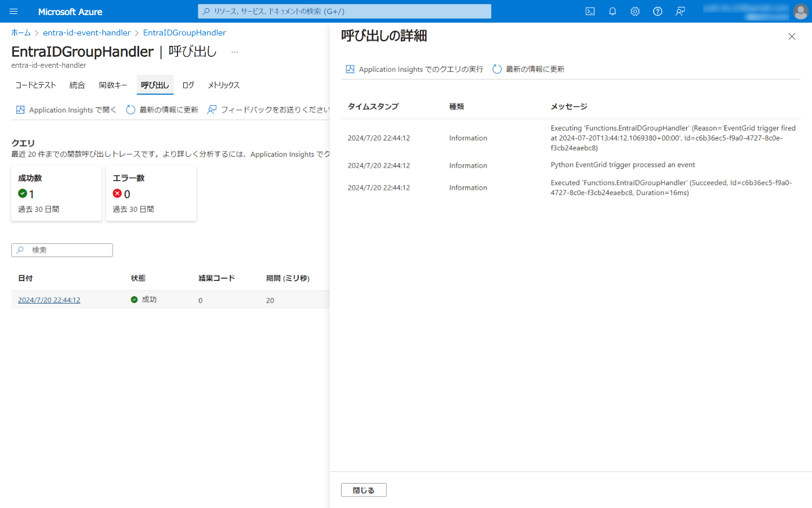The image size is (812, 508).
Task: Focus the resource search box (G+/)
Action: click(x=345, y=12)
